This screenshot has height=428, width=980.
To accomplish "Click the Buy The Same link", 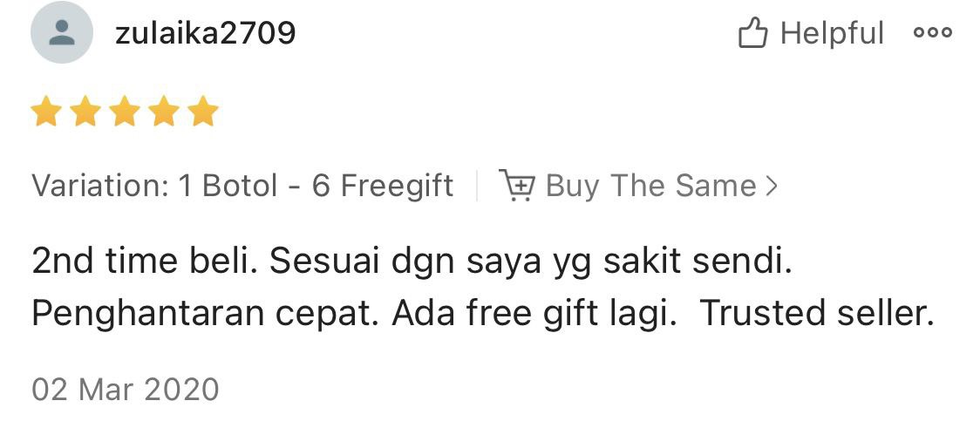I will click(x=650, y=187).
